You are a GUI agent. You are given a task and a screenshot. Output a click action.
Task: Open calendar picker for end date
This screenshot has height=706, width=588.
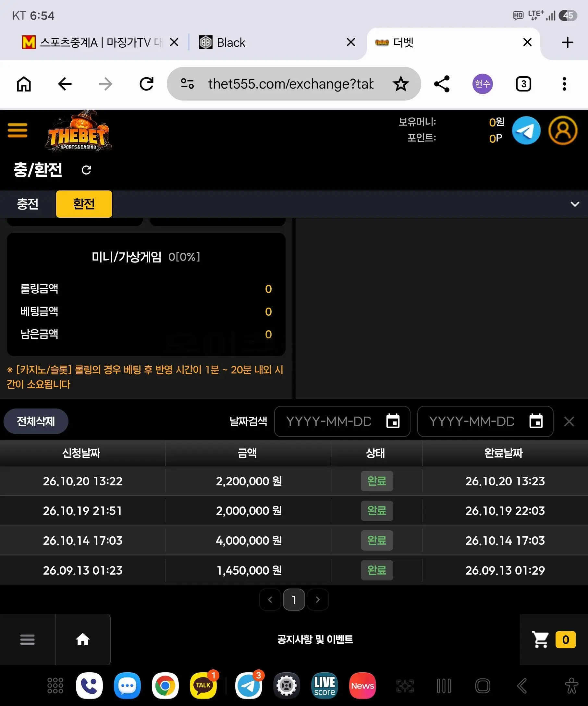coord(536,421)
